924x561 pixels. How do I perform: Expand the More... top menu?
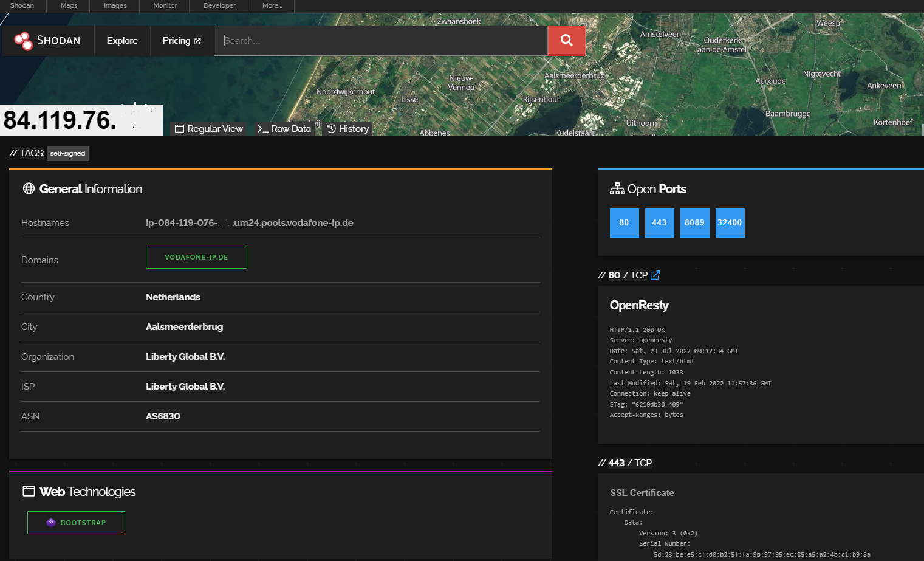point(272,5)
